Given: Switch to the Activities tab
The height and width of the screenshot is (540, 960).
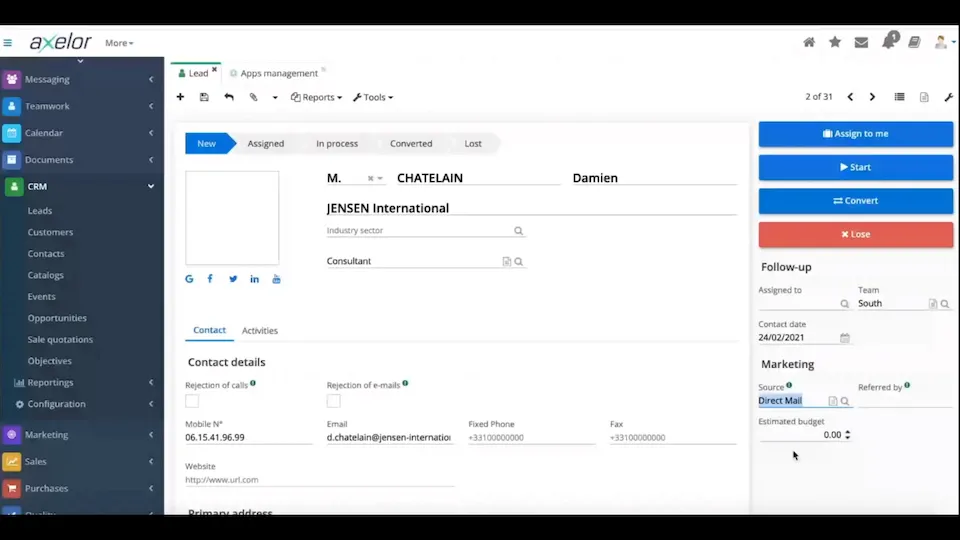Looking at the screenshot, I should pos(260,330).
